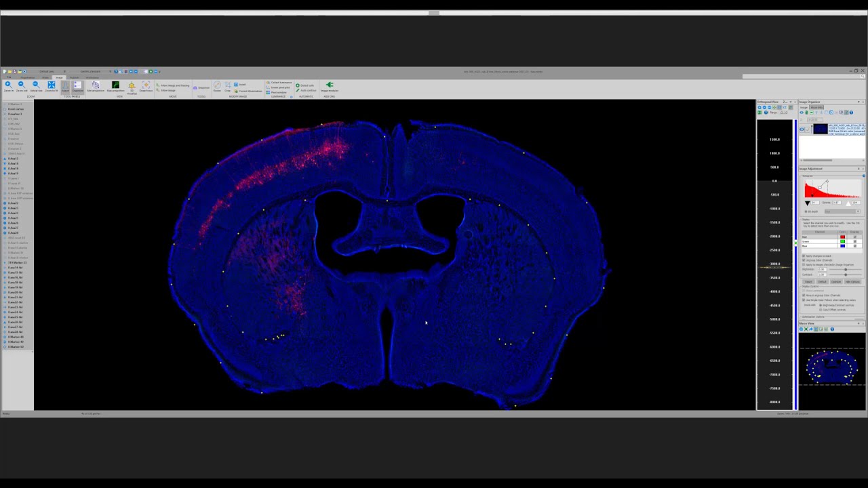The width and height of the screenshot is (868, 488).
Task: Toggle Green channel display checkbox
Action: coord(854,241)
